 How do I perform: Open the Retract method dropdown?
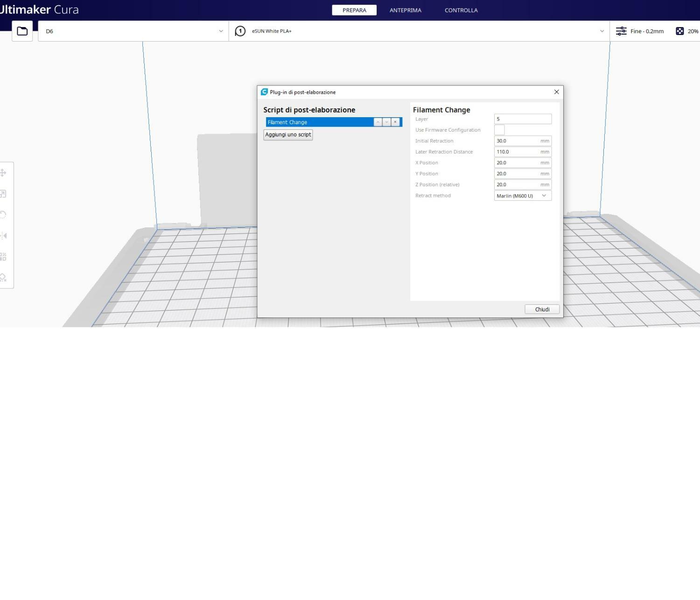coord(523,196)
